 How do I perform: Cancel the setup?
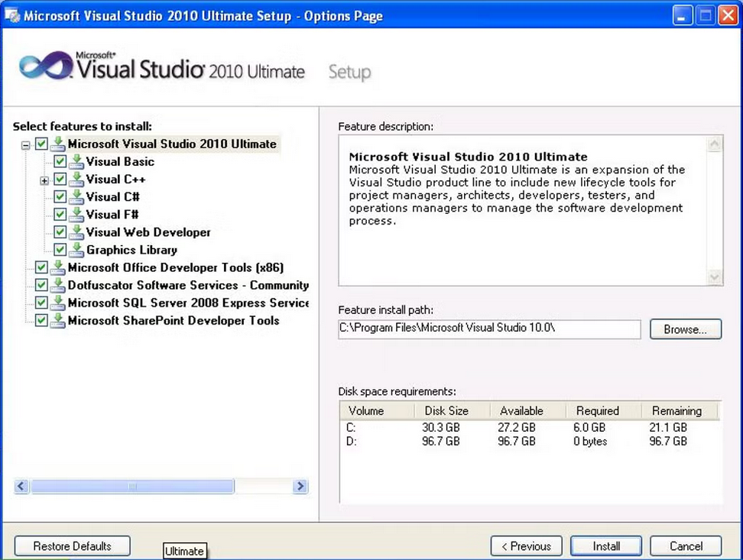tap(686, 546)
